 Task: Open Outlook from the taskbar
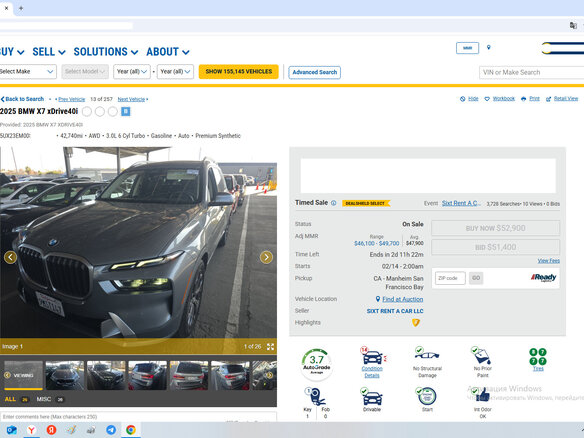point(12,430)
